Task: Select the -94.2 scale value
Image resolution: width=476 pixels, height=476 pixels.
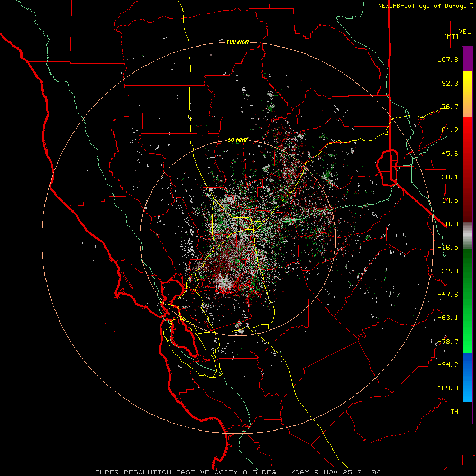Action: (448, 365)
